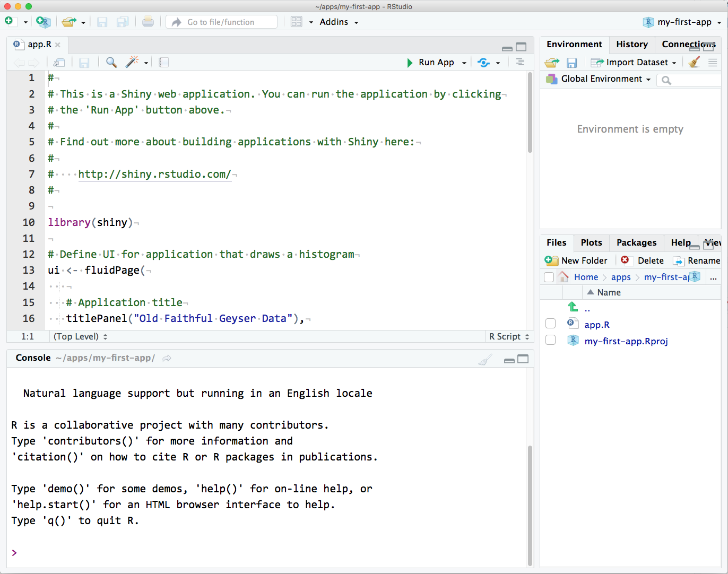Open the Addins menu
The height and width of the screenshot is (574, 728).
pos(339,22)
